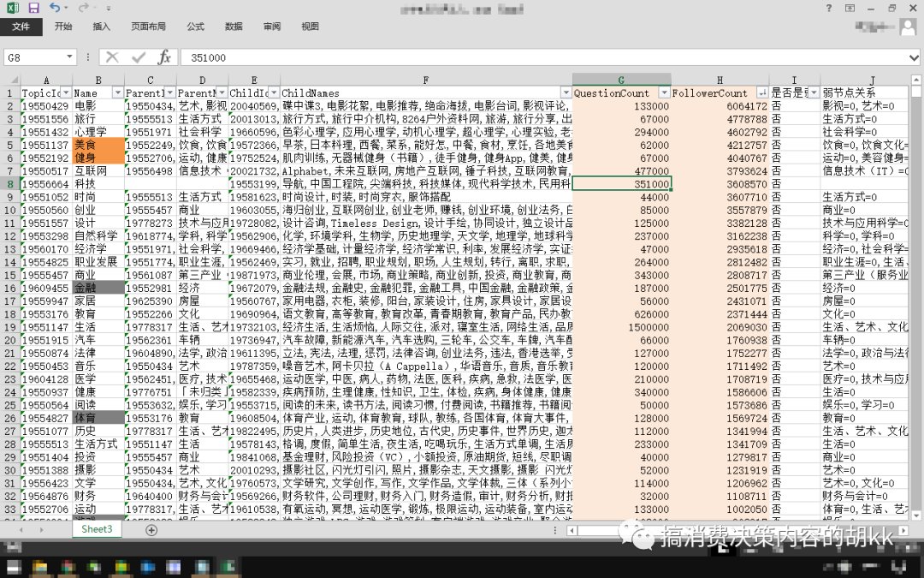Open the 文件 menu
924x578 pixels.
coord(22,27)
